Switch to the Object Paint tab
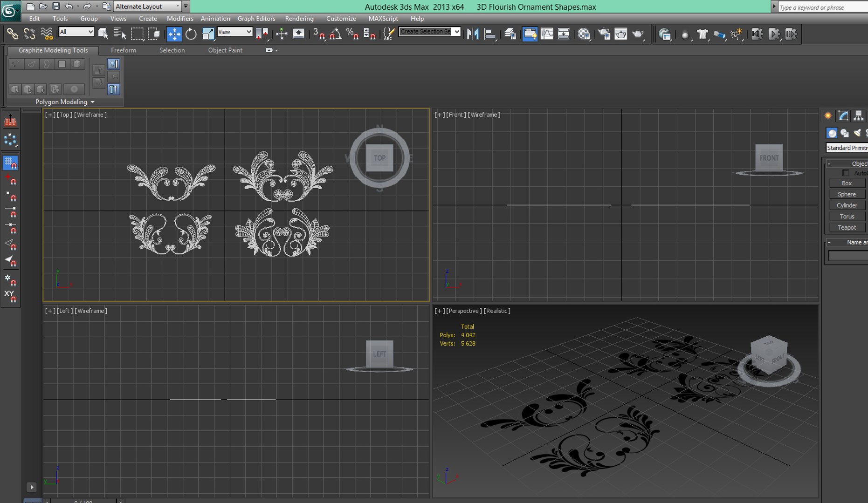The width and height of the screenshot is (868, 503). [225, 50]
